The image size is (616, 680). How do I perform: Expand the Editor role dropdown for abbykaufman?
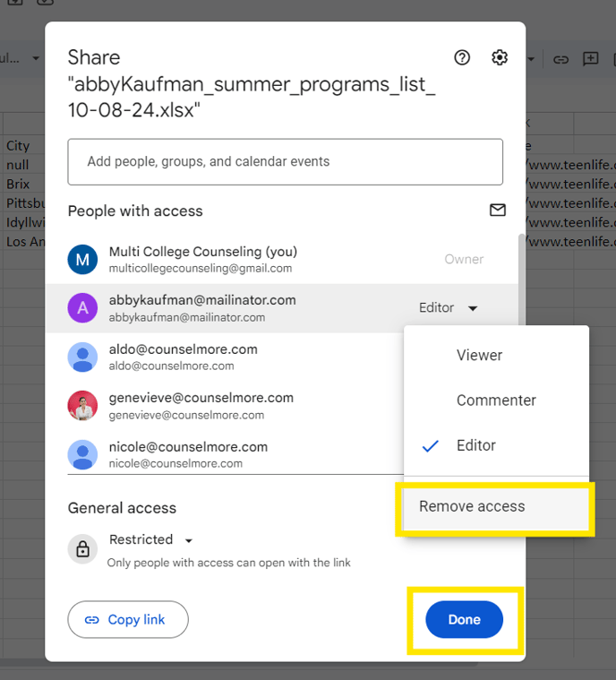449,308
